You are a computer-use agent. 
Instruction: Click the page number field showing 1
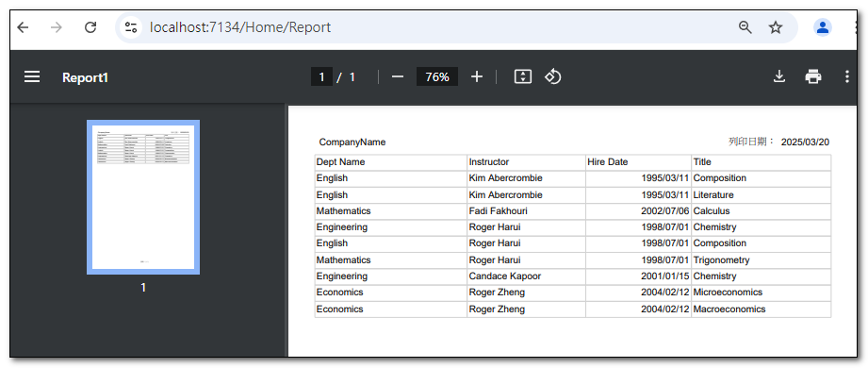(321, 77)
